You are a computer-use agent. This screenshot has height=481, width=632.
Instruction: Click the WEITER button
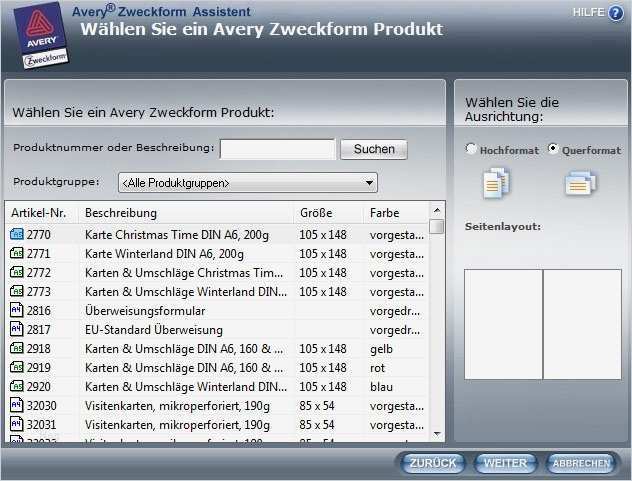click(505, 463)
